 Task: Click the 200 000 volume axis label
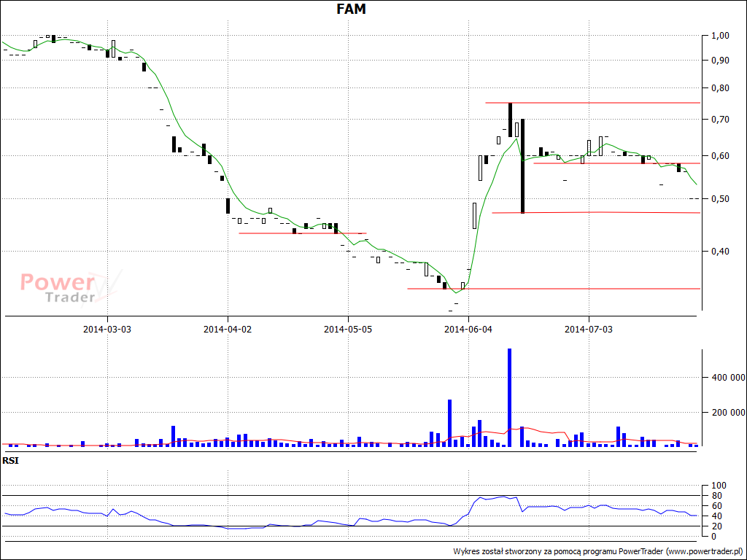click(x=728, y=413)
